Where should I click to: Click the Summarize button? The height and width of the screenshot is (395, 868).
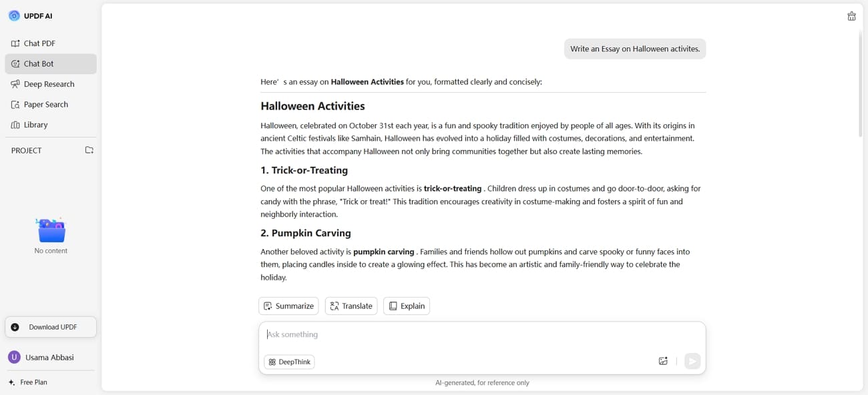coord(288,306)
